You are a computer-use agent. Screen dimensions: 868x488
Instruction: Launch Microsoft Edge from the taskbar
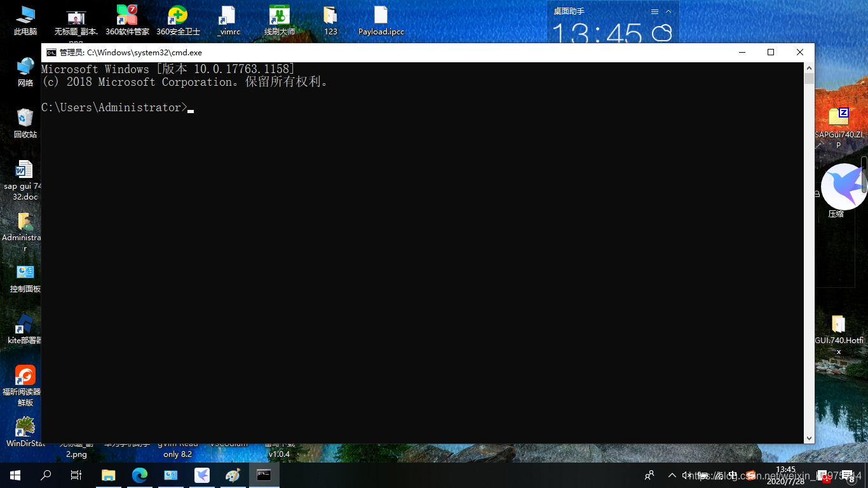click(x=140, y=475)
